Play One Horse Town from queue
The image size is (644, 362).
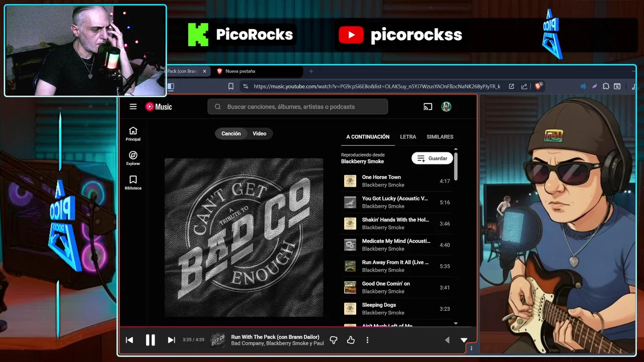(396, 181)
